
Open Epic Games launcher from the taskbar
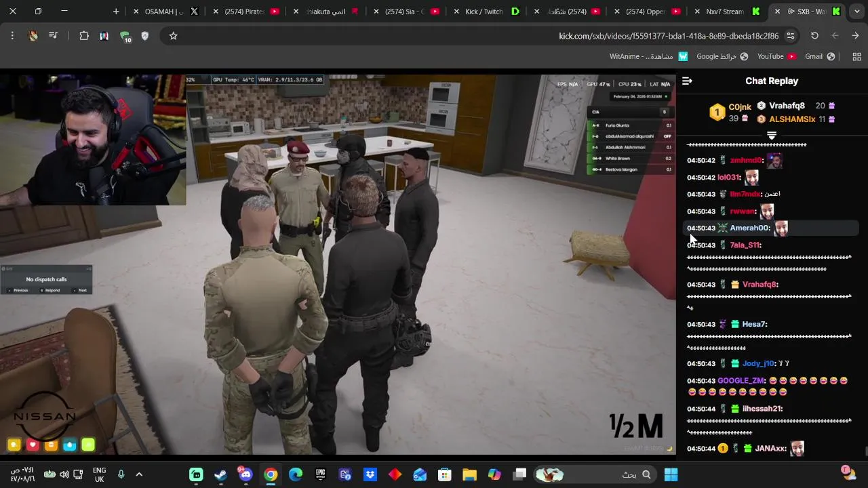tap(320, 474)
